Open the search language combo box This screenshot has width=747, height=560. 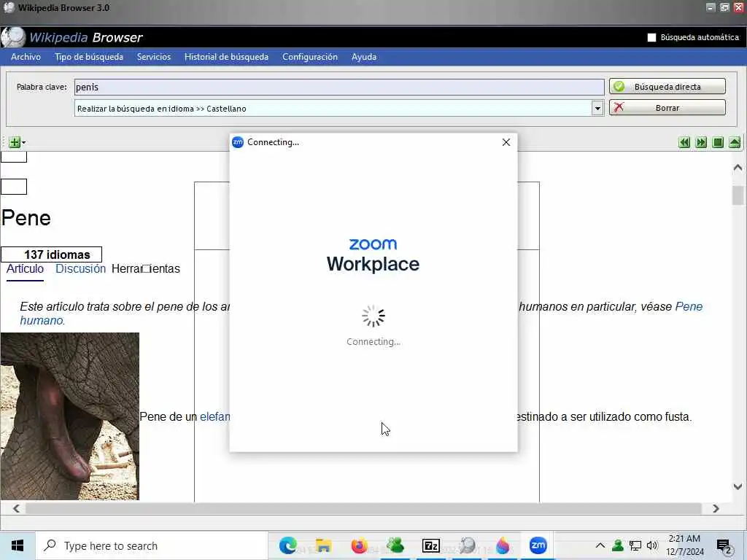point(338,108)
